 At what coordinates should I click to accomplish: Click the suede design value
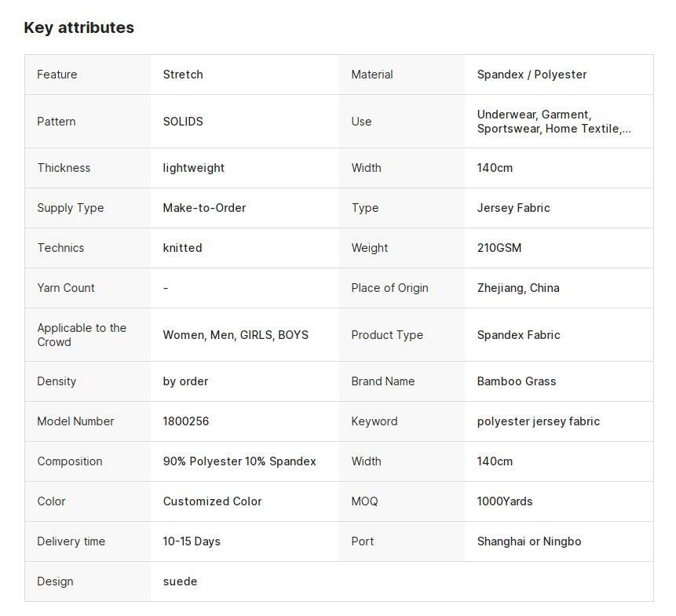[180, 582]
